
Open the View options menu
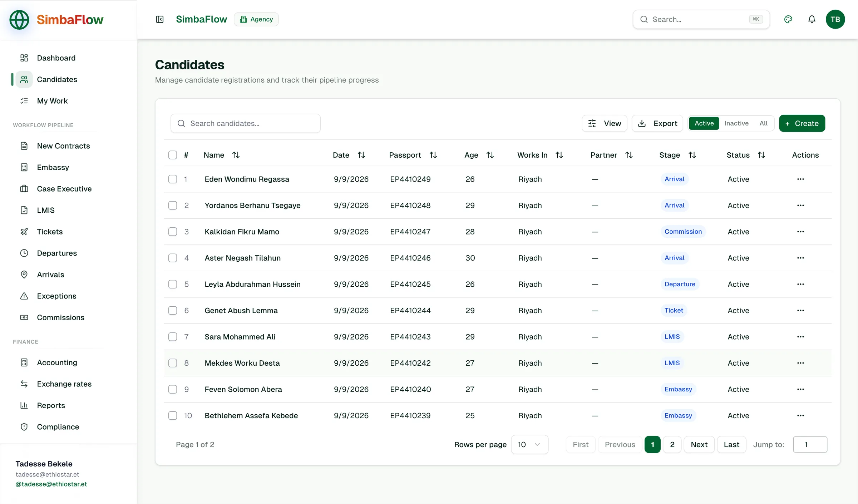click(605, 123)
